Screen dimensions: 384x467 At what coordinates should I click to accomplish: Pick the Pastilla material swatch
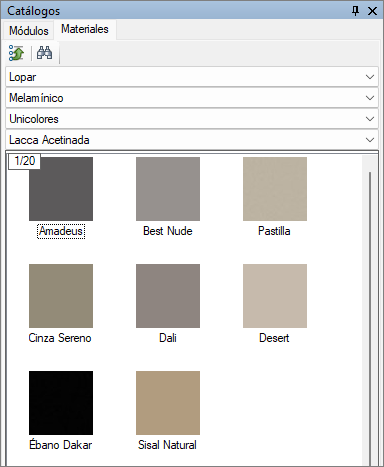click(275, 189)
